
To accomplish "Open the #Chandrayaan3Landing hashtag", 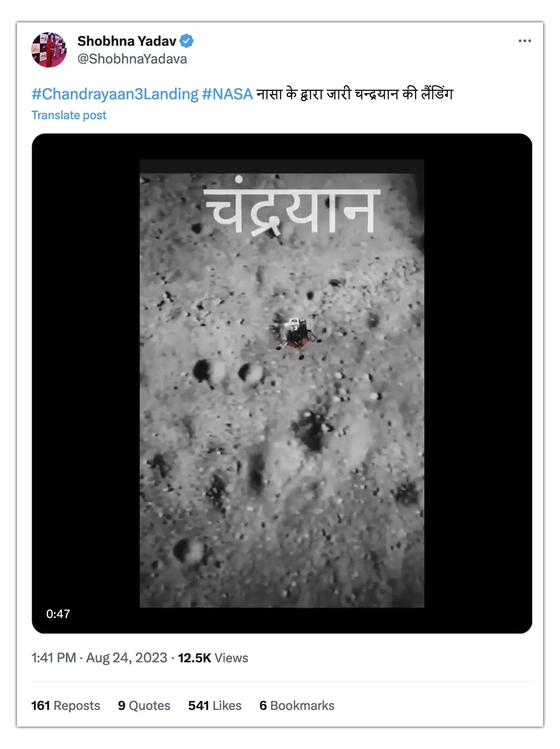I will (115, 94).
